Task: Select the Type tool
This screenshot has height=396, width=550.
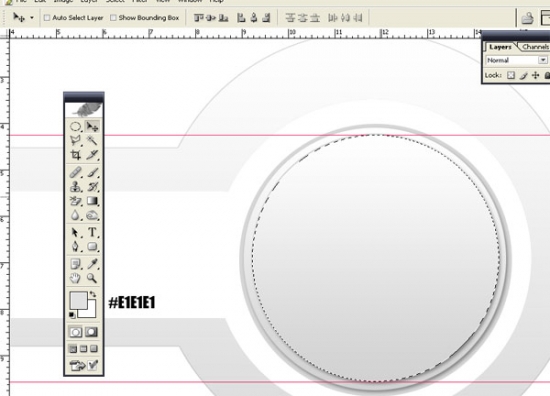Action: click(92, 233)
